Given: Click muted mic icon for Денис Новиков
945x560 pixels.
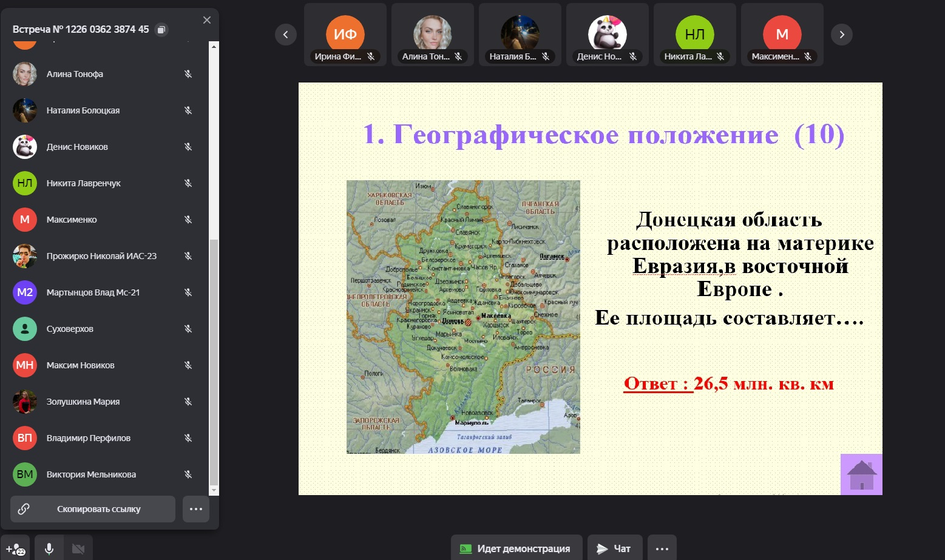Looking at the screenshot, I should tap(188, 147).
